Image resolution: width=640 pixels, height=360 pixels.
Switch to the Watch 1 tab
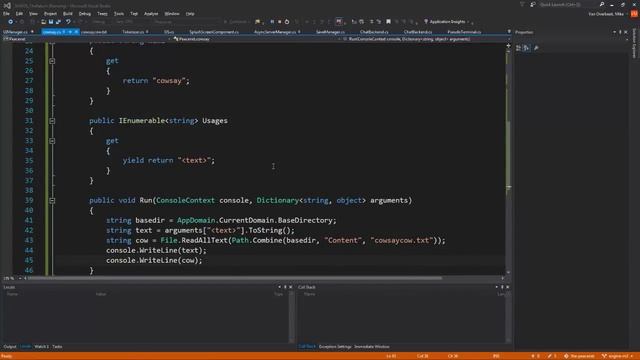pos(42,347)
